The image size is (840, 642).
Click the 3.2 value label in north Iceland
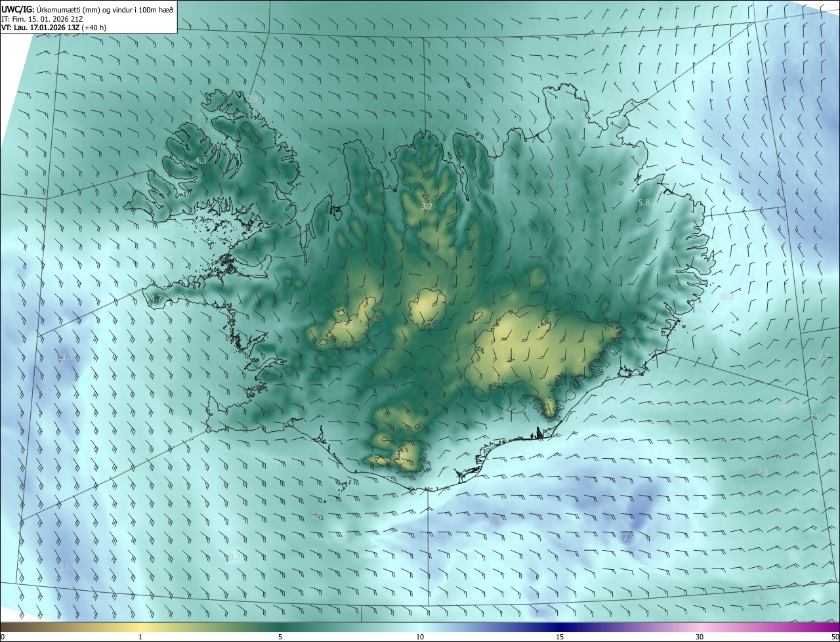pyautogui.click(x=427, y=206)
